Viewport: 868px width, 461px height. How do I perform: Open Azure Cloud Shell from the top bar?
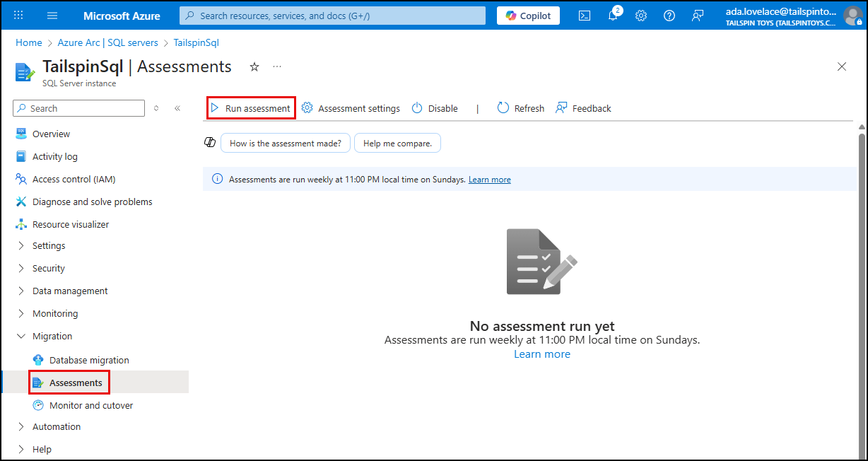tap(584, 15)
